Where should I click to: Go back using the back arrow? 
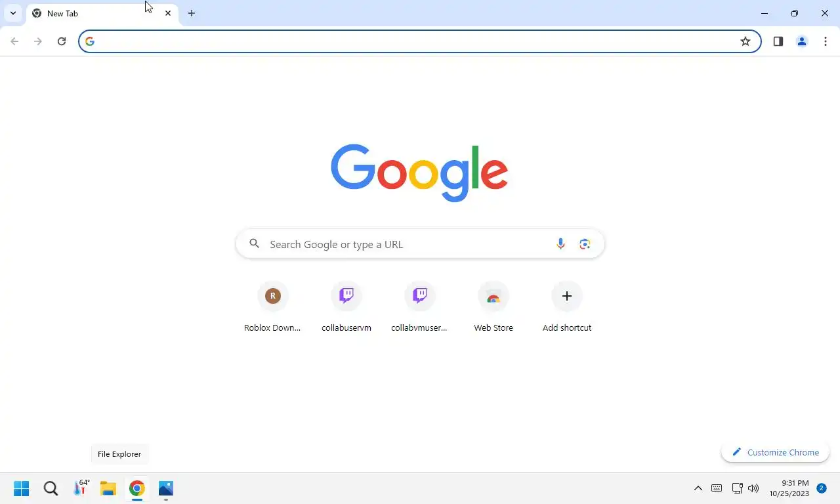pos(14,41)
